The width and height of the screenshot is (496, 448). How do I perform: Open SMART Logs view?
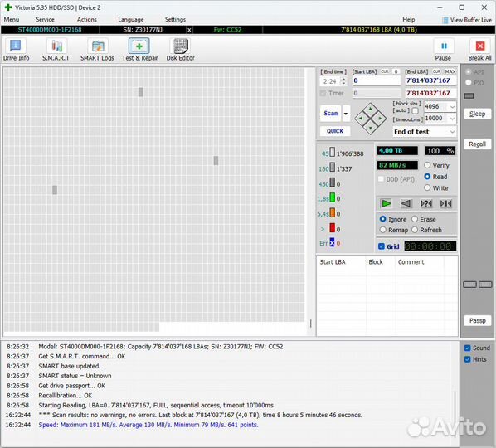click(97, 49)
